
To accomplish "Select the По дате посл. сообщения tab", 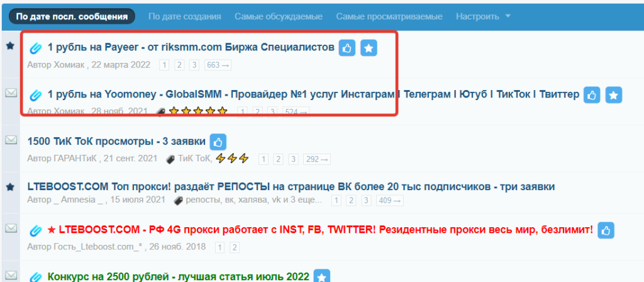I will [x=72, y=16].
